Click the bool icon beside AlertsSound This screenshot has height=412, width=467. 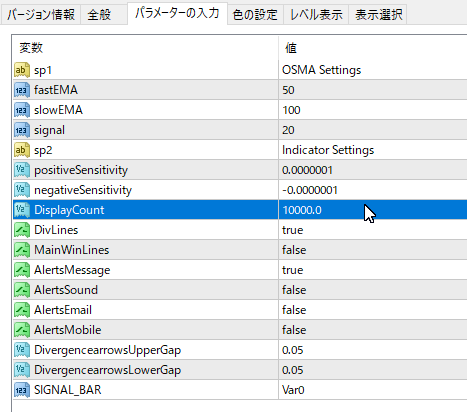point(22,290)
